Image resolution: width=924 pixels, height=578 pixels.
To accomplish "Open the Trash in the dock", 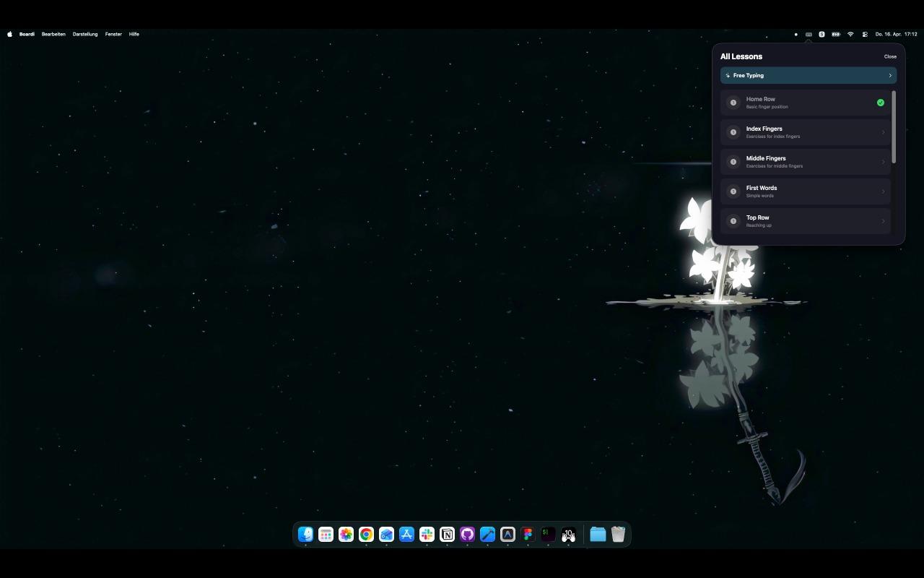I will [x=618, y=534].
